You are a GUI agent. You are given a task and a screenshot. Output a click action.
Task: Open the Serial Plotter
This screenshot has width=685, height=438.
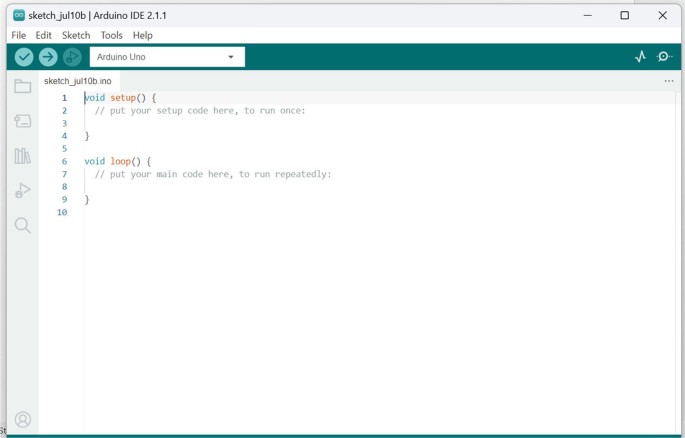(x=640, y=57)
